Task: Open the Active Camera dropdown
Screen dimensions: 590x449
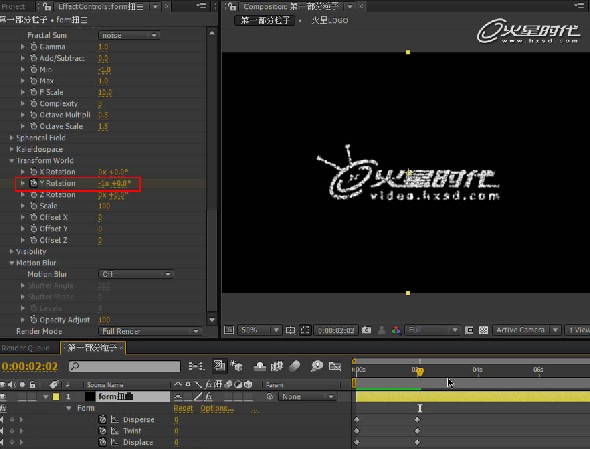Action: [x=526, y=330]
